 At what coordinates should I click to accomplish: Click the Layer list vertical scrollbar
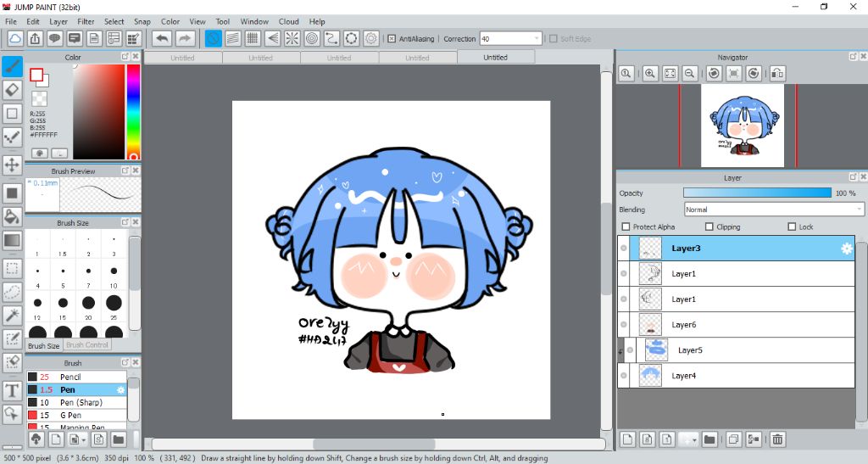[x=861, y=333]
